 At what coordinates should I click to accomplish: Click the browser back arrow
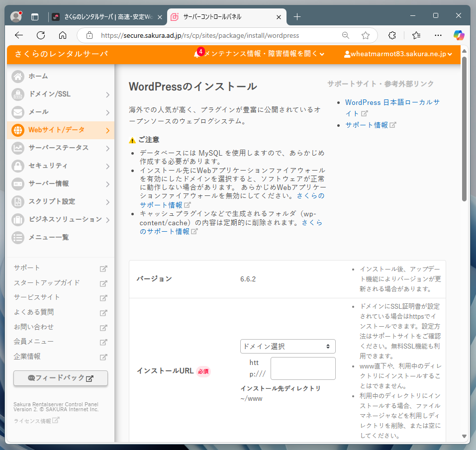[x=19, y=35]
